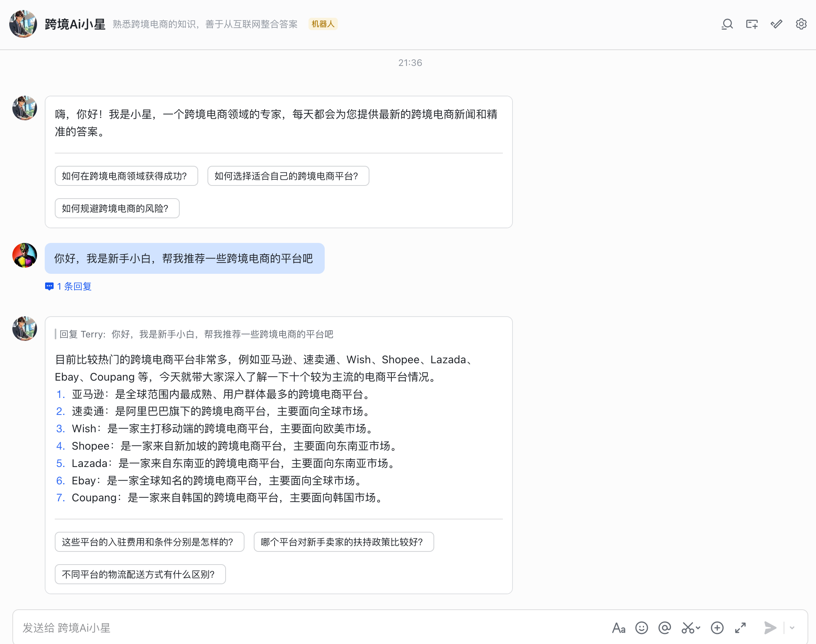Click the plus attachment icon

717,628
